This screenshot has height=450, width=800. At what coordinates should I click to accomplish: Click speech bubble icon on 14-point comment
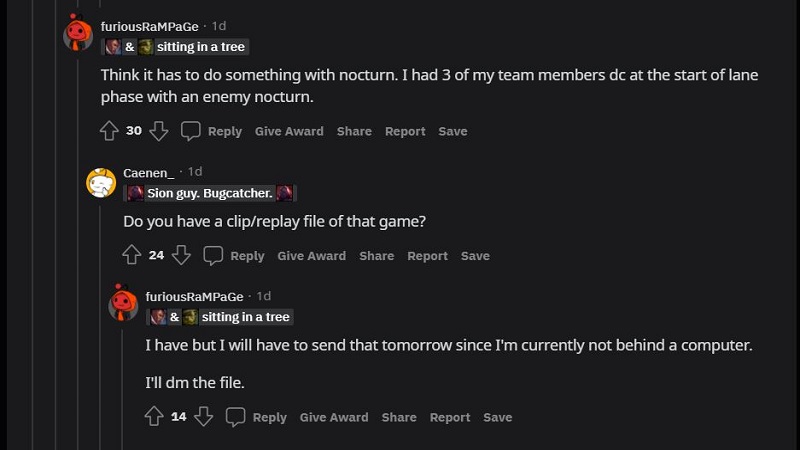(236, 417)
